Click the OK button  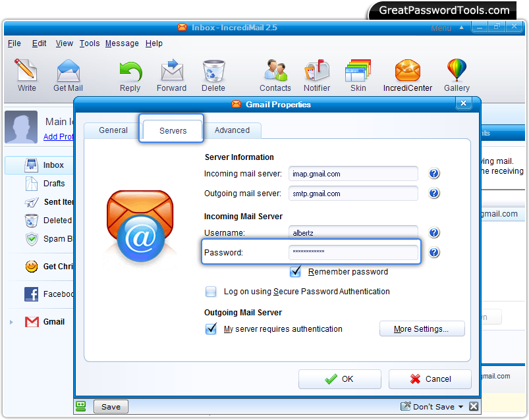[x=340, y=379]
